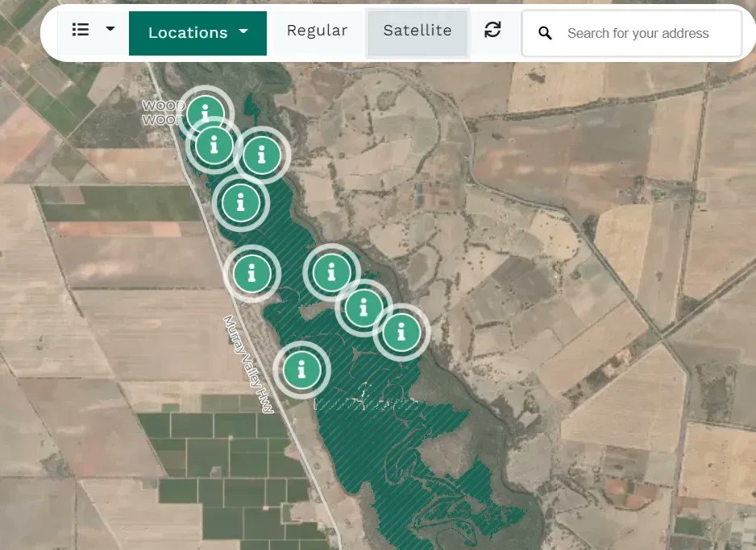This screenshot has height=550, width=756.
Task: Click inside the address search field
Action: pyautogui.click(x=637, y=33)
